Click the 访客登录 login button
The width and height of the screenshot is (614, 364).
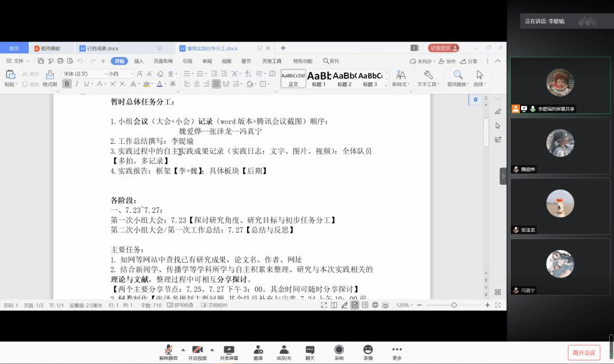tap(444, 48)
